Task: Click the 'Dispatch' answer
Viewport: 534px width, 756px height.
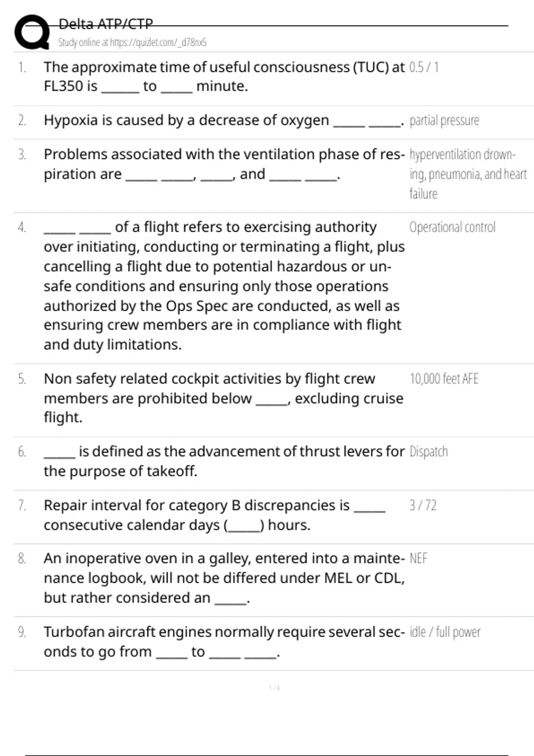Action: pos(429,452)
